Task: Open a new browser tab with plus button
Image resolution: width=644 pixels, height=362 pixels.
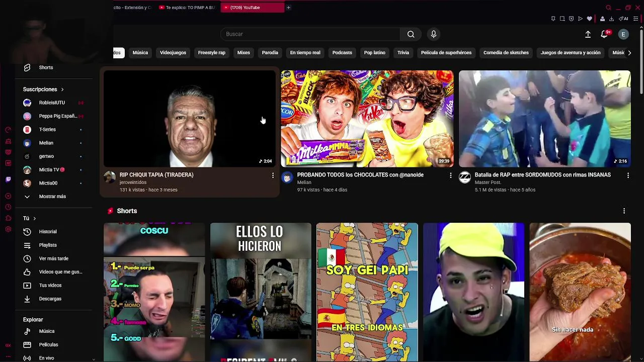Action: 288,8
